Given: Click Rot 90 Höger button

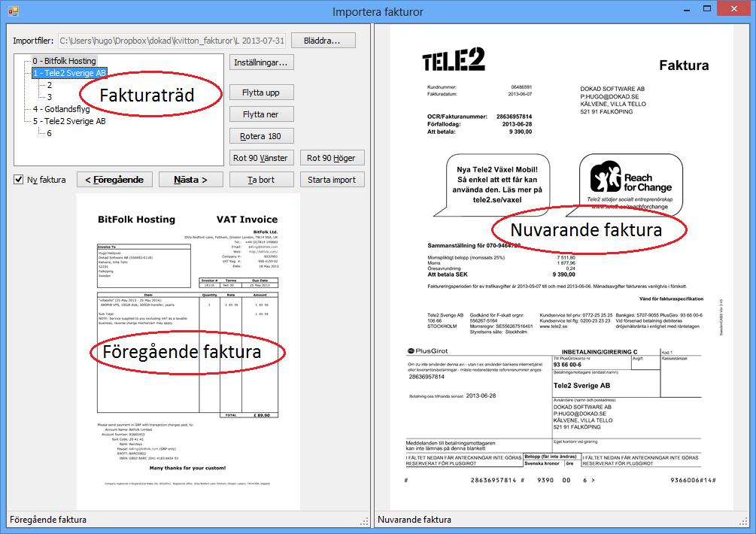Looking at the screenshot, I should click(x=331, y=158).
